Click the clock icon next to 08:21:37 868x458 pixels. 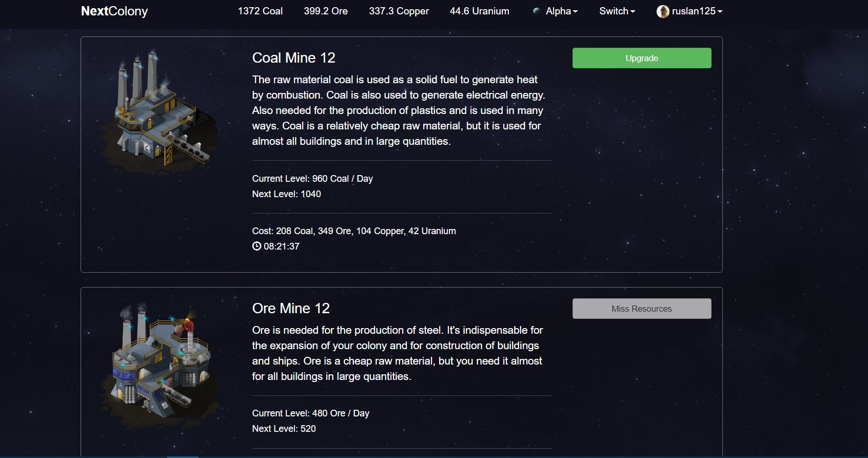click(257, 246)
